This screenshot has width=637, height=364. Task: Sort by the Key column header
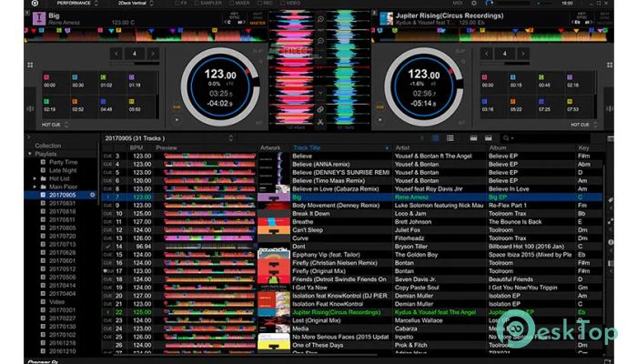point(584,147)
